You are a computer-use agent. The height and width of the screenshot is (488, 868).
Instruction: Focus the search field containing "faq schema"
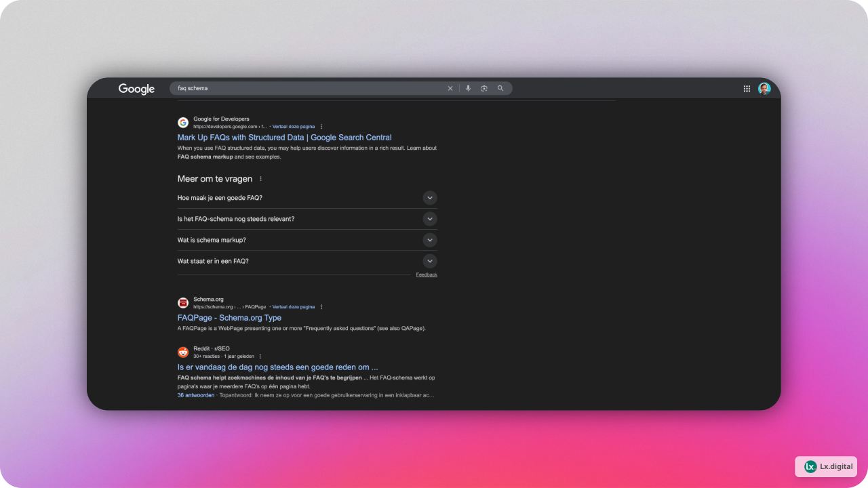(309, 88)
